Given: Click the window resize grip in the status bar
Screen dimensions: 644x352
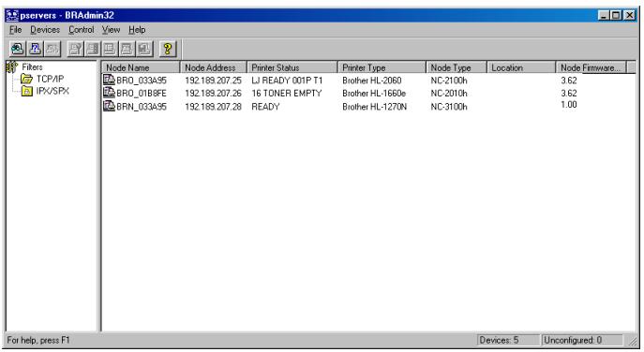Looking at the screenshot, I should coord(633,341).
